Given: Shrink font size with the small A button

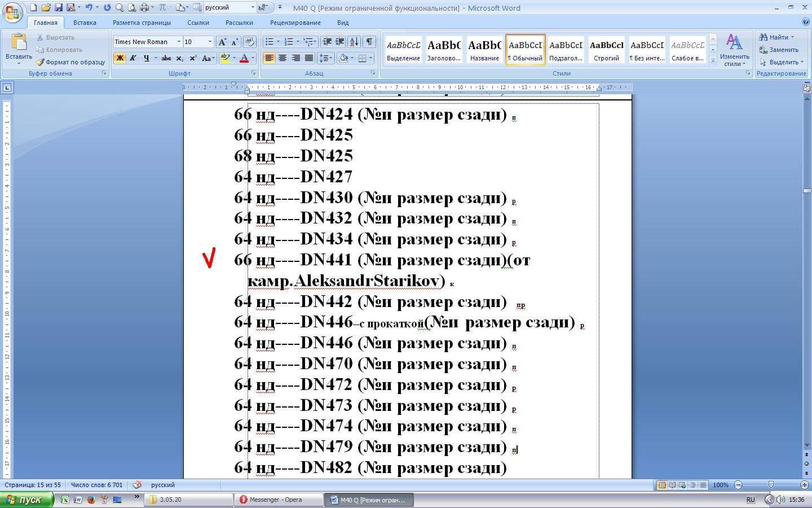Looking at the screenshot, I should pyautogui.click(x=235, y=42).
